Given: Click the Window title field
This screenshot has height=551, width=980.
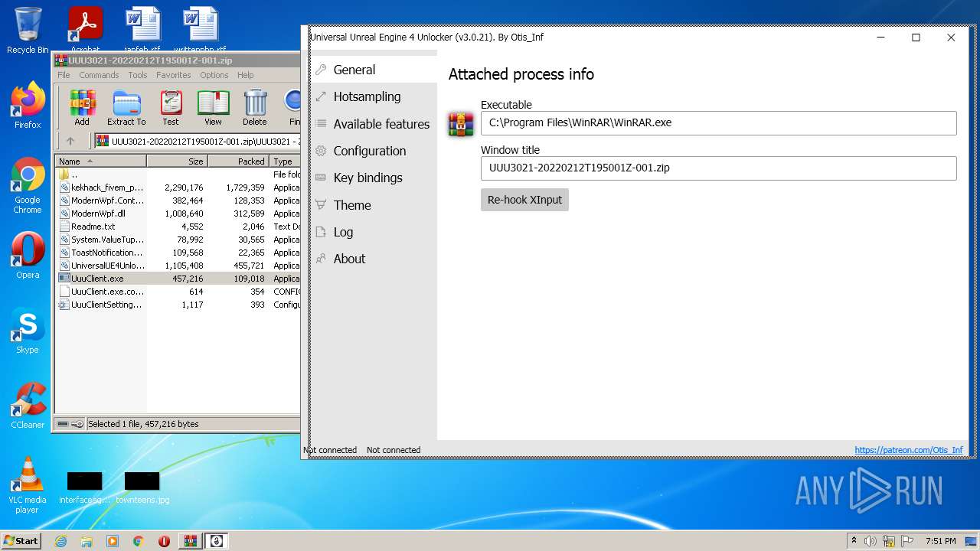Looking at the screenshot, I should [x=718, y=168].
